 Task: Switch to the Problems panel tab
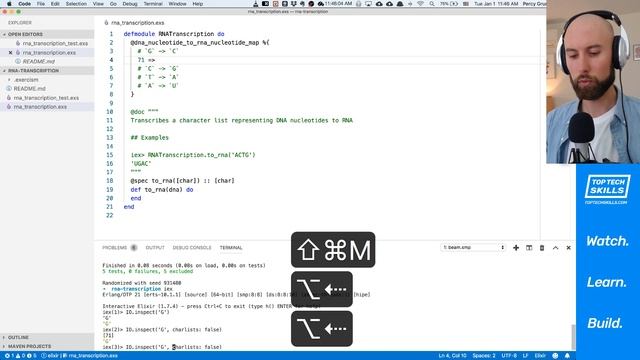point(115,248)
